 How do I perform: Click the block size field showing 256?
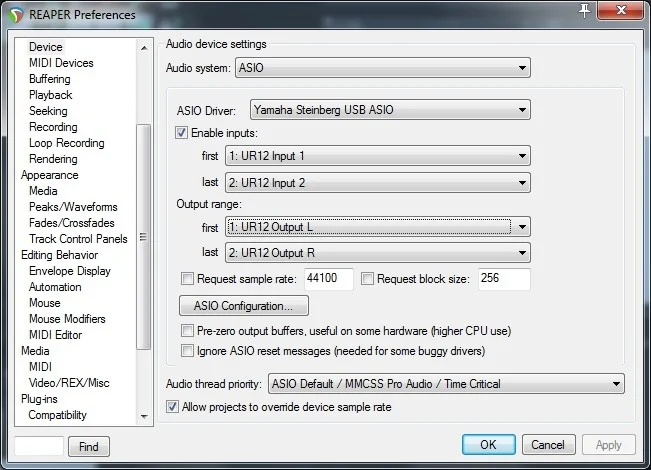(504, 279)
